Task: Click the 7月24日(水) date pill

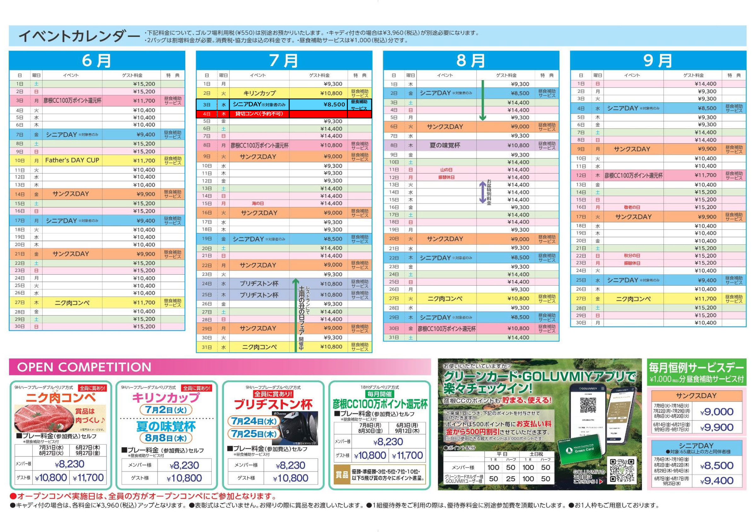Action: click(254, 421)
